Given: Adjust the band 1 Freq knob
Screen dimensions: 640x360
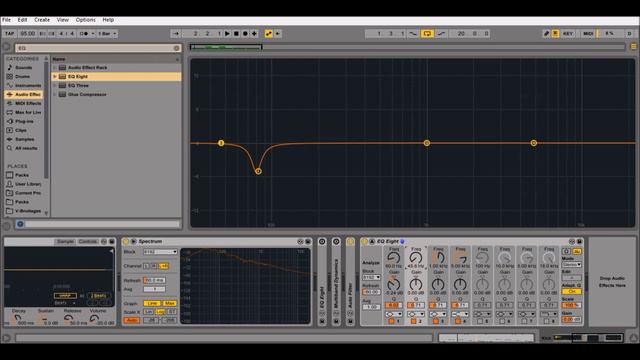Looking at the screenshot, I should coord(393,258).
